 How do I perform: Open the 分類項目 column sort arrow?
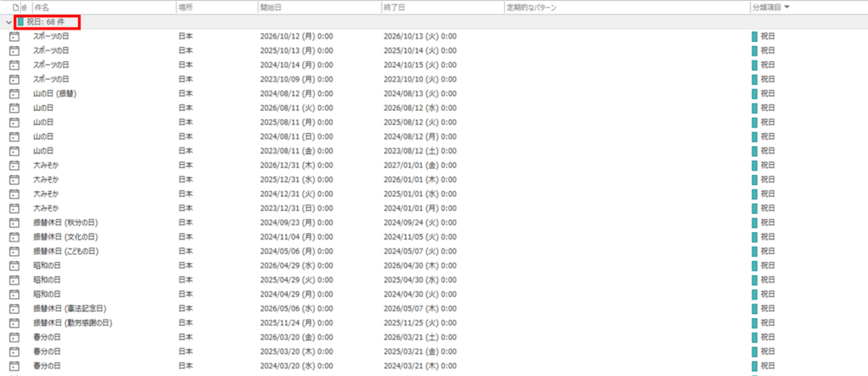click(786, 7)
